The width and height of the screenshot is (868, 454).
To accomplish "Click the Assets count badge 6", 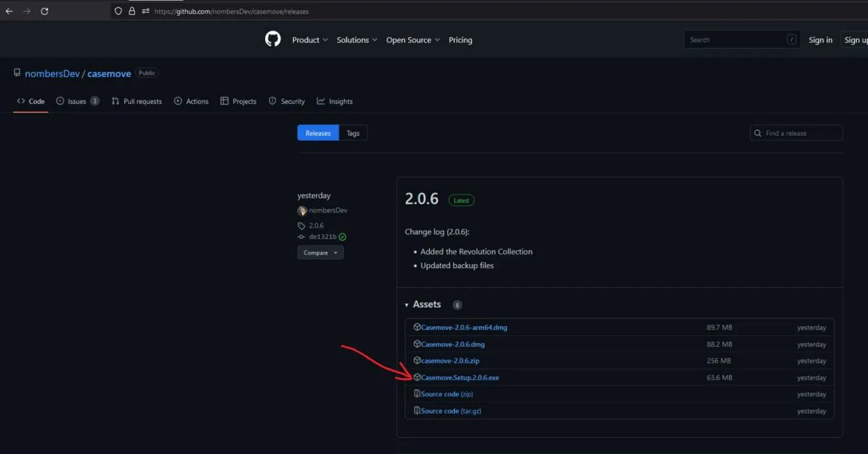I will [x=457, y=305].
